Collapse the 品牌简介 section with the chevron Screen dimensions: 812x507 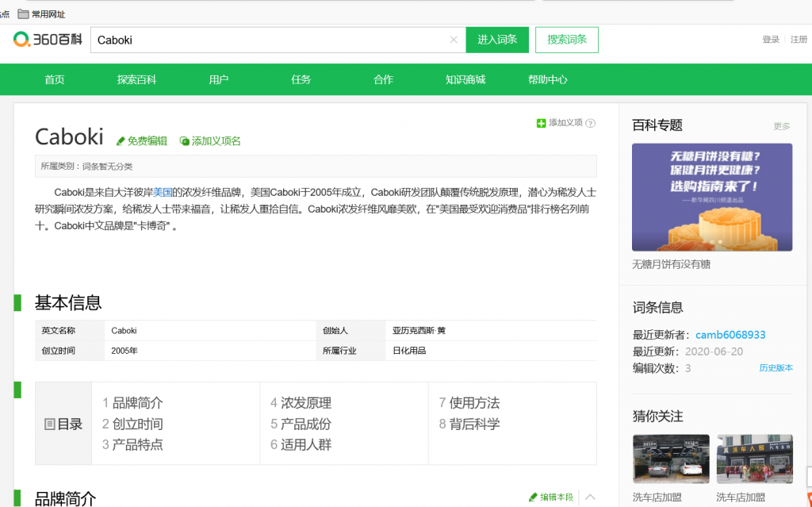pyautogui.click(x=590, y=497)
